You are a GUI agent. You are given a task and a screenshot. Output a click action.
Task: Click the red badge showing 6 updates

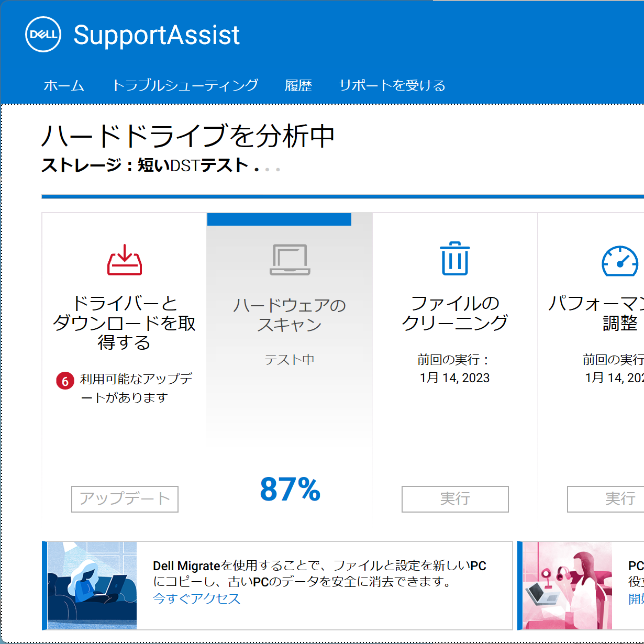(x=65, y=381)
